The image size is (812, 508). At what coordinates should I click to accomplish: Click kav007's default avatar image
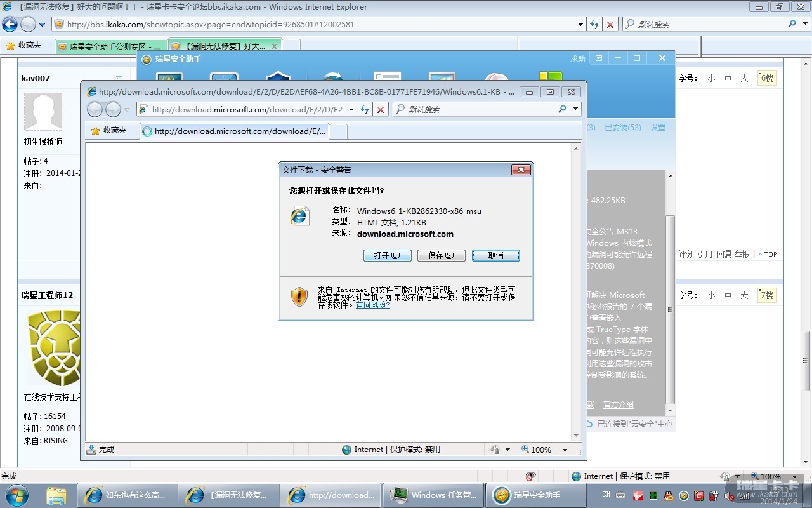coord(43,112)
